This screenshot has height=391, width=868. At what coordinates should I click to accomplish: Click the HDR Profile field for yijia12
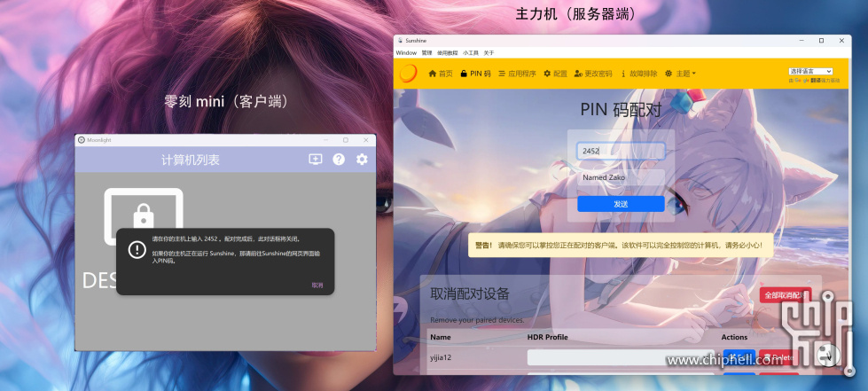pos(622,358)
